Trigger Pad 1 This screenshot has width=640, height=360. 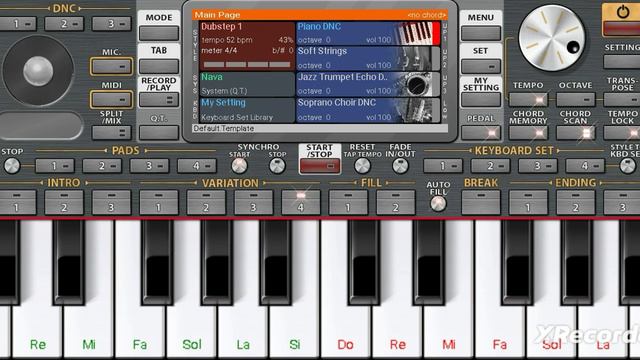(55, 166)
